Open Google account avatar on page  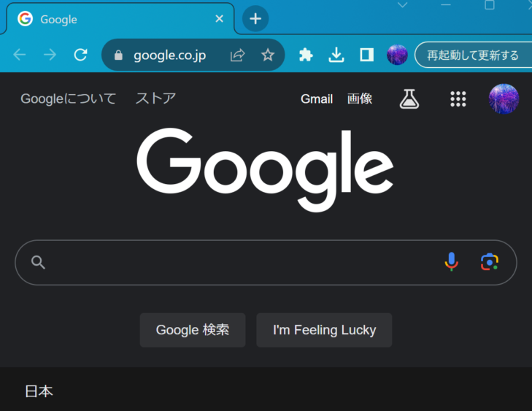click(504, 99)
